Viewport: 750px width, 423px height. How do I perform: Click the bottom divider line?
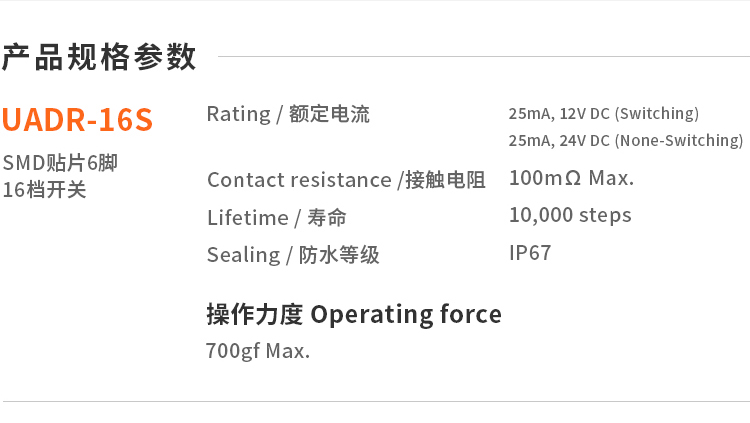pos(375,402)
